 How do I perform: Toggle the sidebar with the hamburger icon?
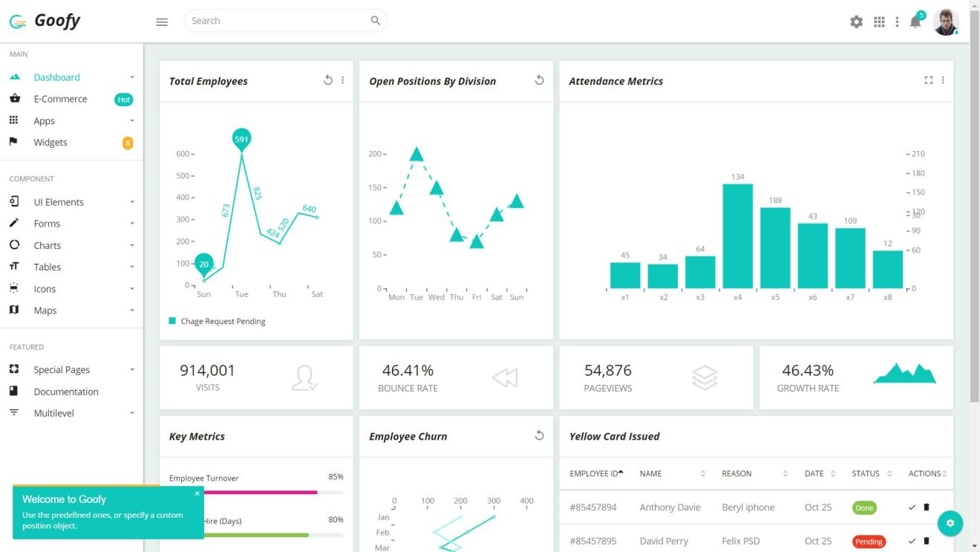coord(162,22)
